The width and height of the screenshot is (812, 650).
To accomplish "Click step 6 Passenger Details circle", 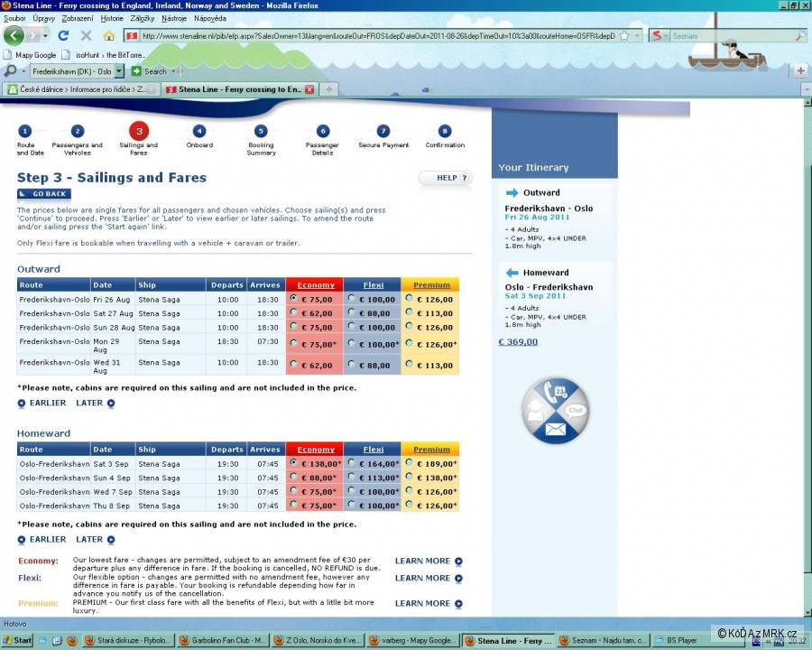I will (x=323, y=131).
